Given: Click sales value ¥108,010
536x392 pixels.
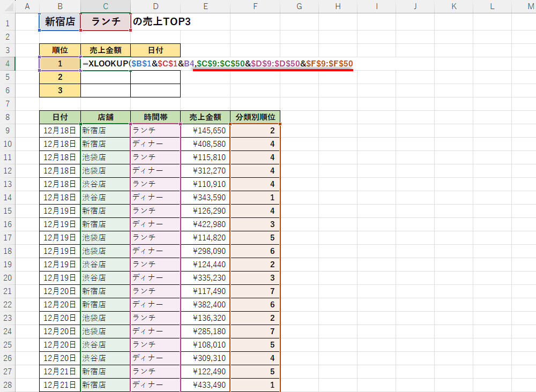Looking at the screenshot, I should [x=205, y=344].
